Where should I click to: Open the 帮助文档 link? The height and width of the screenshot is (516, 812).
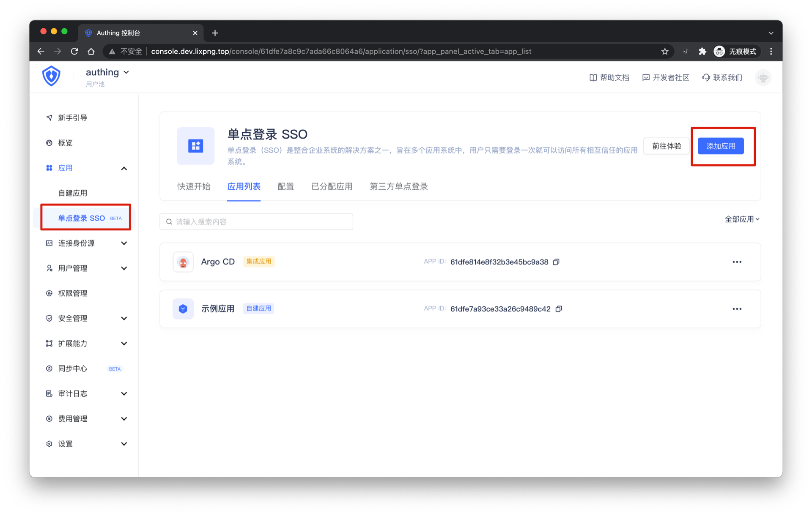click(609, 78)
